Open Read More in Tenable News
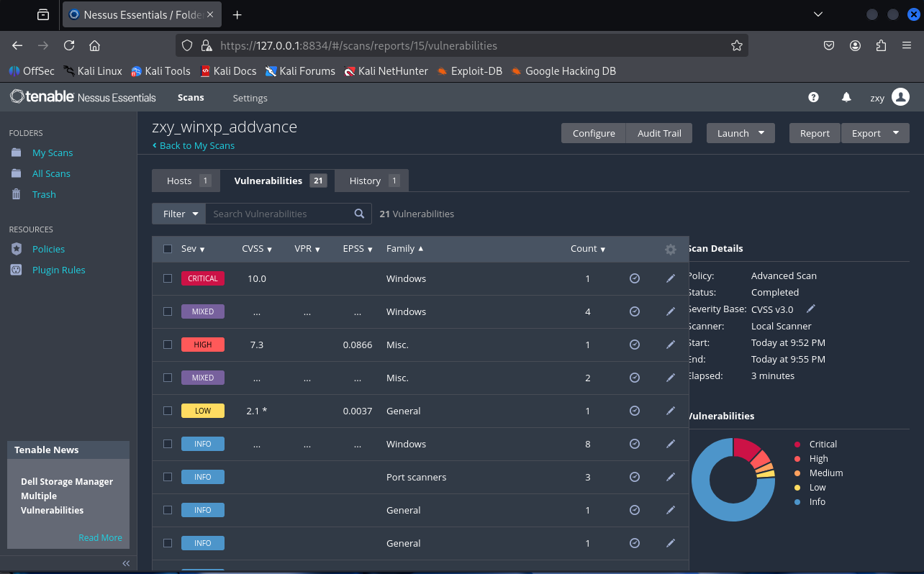Viewport: 924px width, 574px height. (100, 537)
